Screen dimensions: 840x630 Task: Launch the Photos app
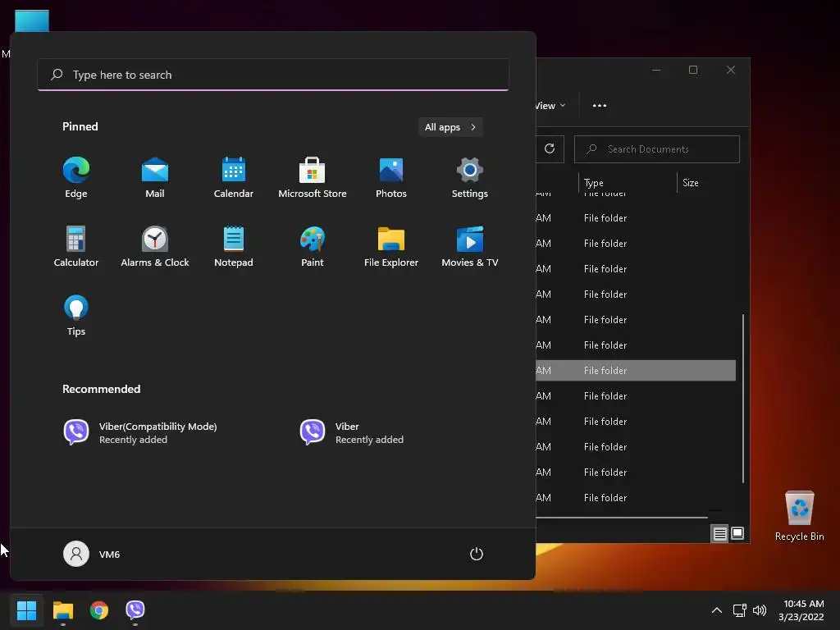pyautogui.click(x=391, y=177)
